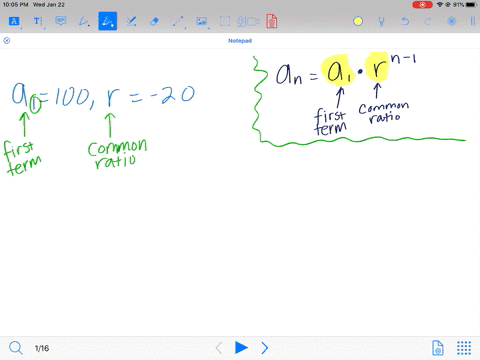Screen dimensions: 480x360
Task: Tap the red screen recording indicator
Action: point(422,5)
